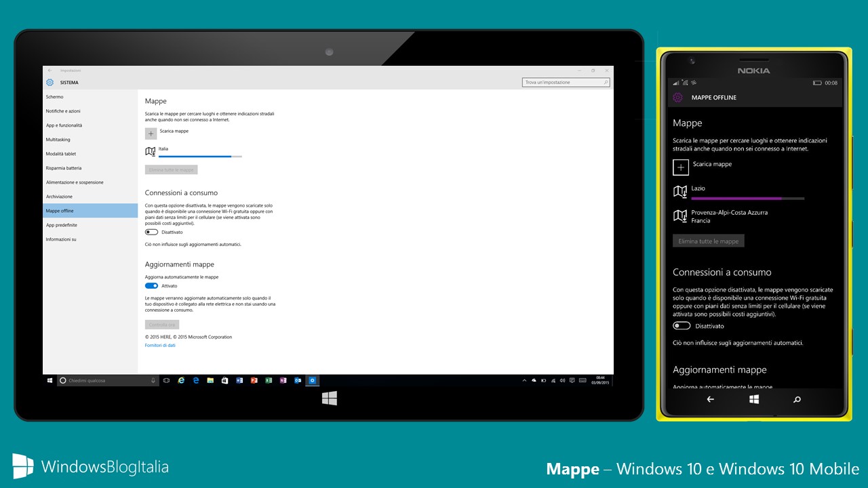Image resolution: width=868 pixels, height=488 pixels.
Task: Click the map icon next to Lazio on the phone
Action: 680,192
